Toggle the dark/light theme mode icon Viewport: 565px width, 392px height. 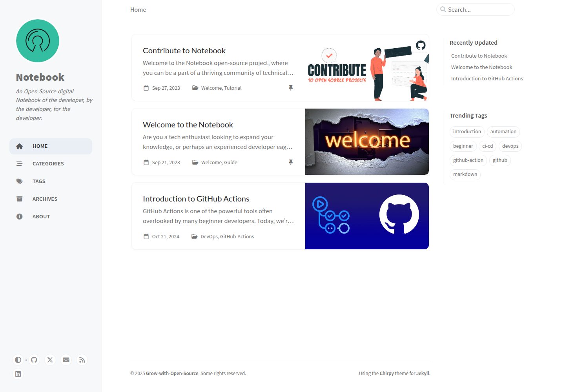[18, 360]
